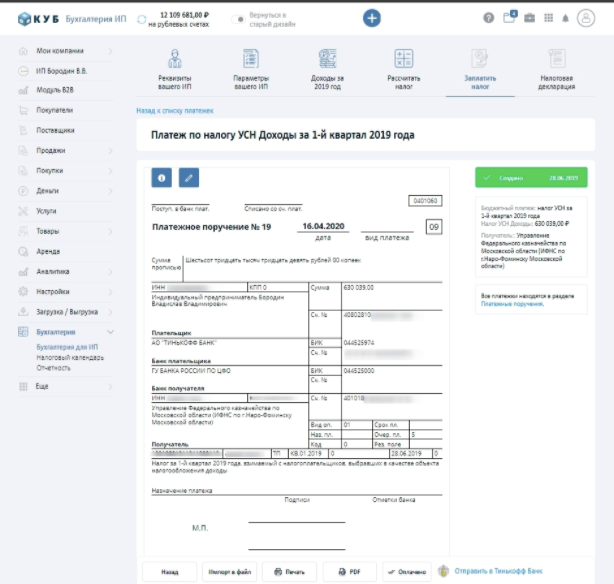The width and height of the screenshot is (614, 584).
Task: Expand the Мои компании chevron
Action: click(110, 51)
